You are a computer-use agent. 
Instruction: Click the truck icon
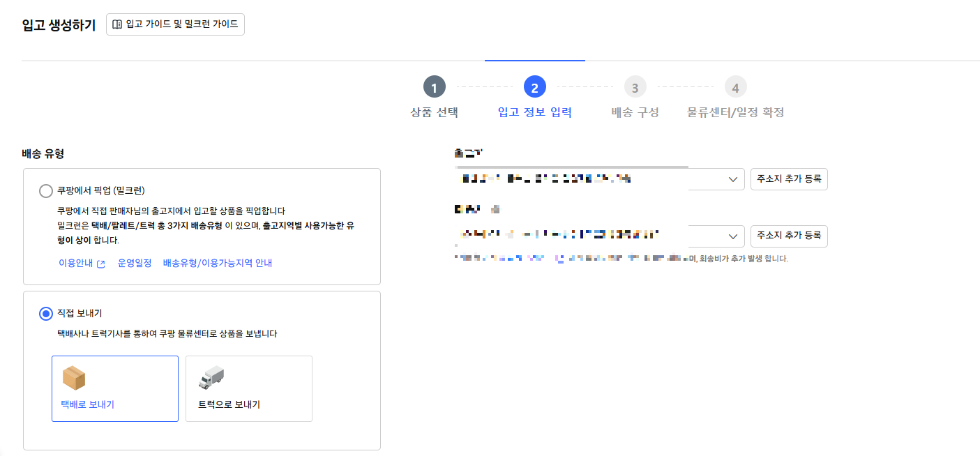pyautogui.click(x=211, y=378)
